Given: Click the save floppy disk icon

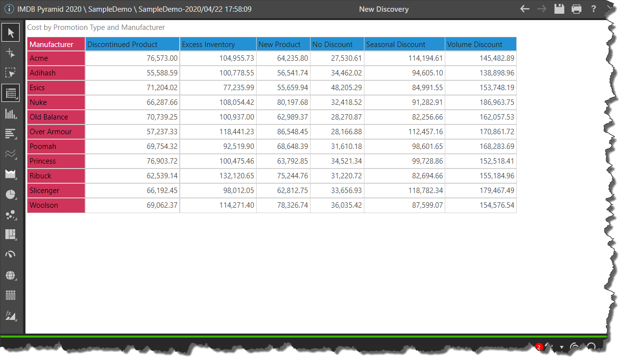Looking at the screenshot, I should click(559, 9).
